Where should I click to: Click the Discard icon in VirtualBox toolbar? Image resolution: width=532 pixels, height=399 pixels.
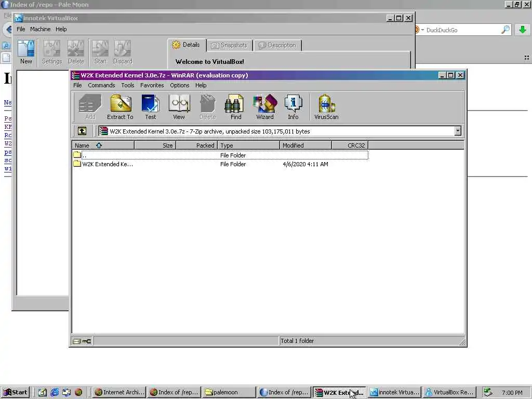pos(123,52)
